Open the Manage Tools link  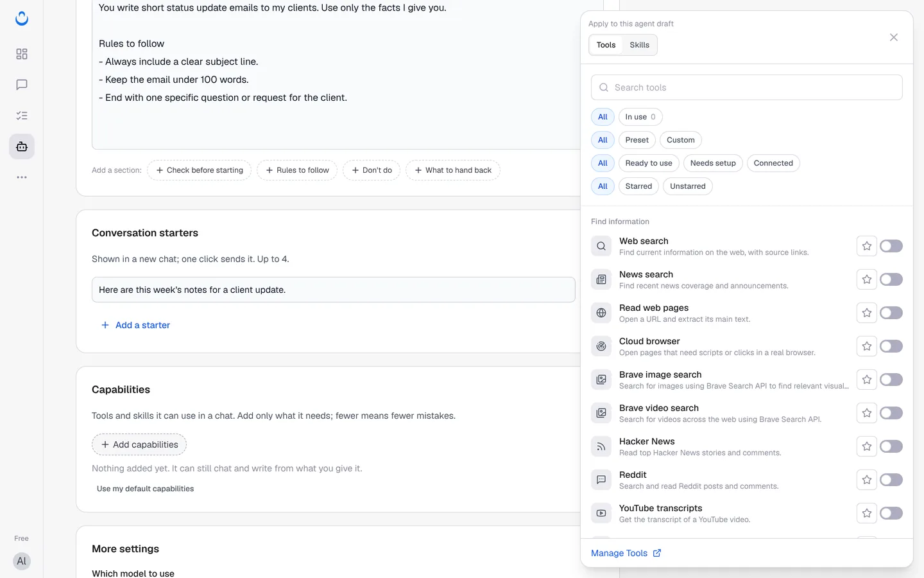point(626,553)
